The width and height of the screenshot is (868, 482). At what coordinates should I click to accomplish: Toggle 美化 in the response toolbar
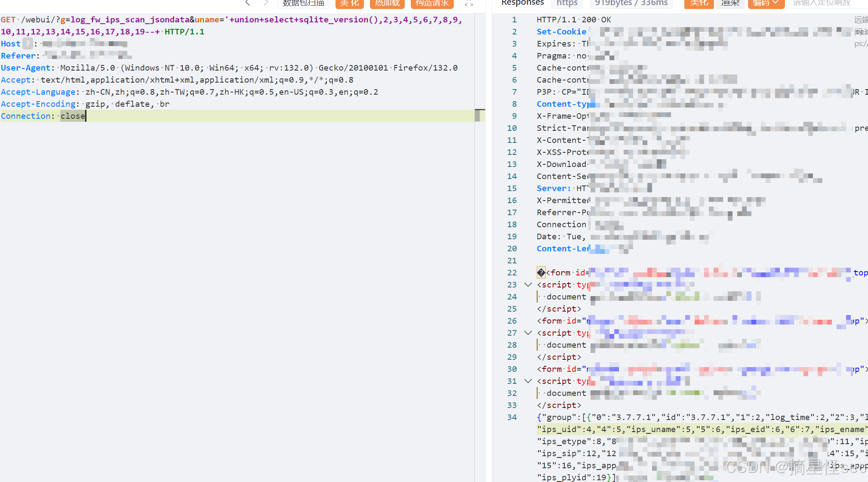[x=699, y=3]
